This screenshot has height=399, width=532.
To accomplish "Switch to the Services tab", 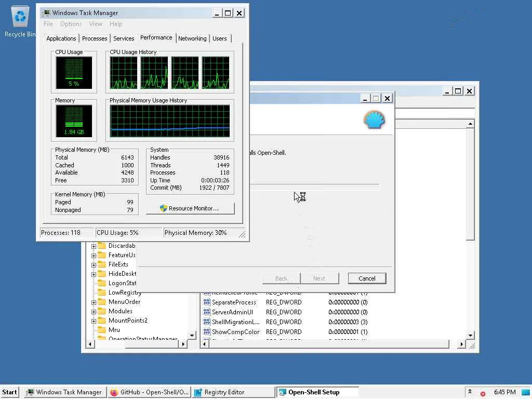I will pyautogui.click(x=124, y=38).
